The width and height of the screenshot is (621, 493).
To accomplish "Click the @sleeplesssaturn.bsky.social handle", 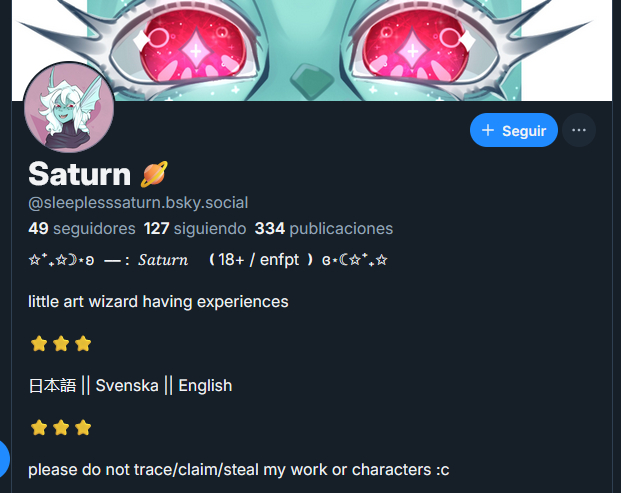I will click(x=138, y=203).
